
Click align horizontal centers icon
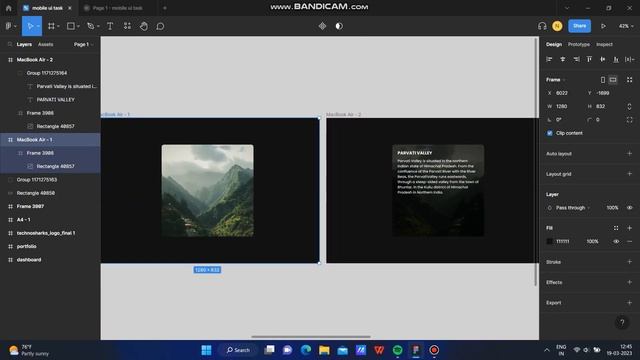coord(563,60)
